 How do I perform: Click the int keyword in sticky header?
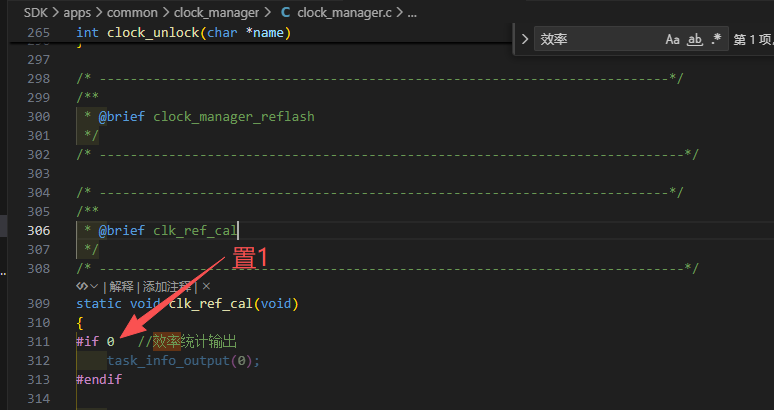(x=87, y=33)
